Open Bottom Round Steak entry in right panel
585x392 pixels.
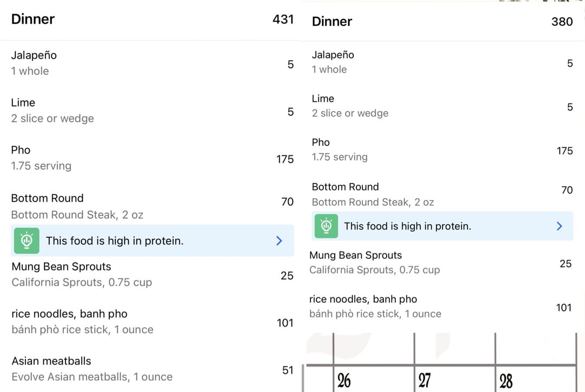tap(443, 194)
